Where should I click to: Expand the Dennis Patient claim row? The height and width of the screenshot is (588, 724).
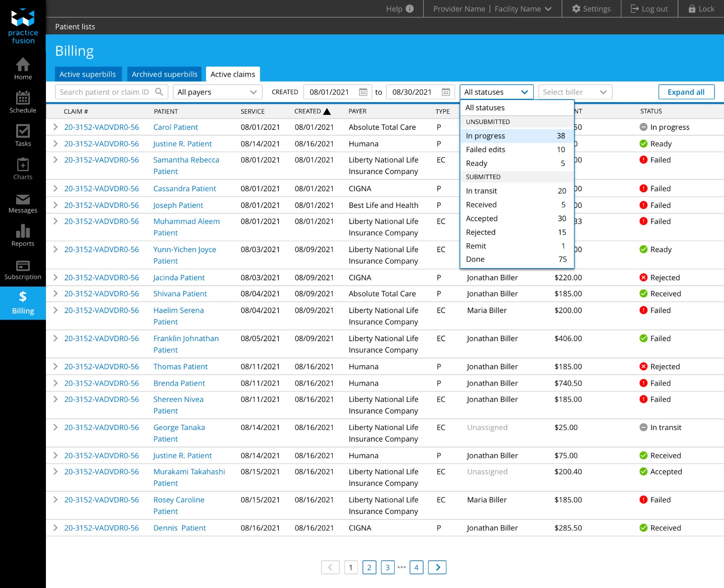coord(55,528)
